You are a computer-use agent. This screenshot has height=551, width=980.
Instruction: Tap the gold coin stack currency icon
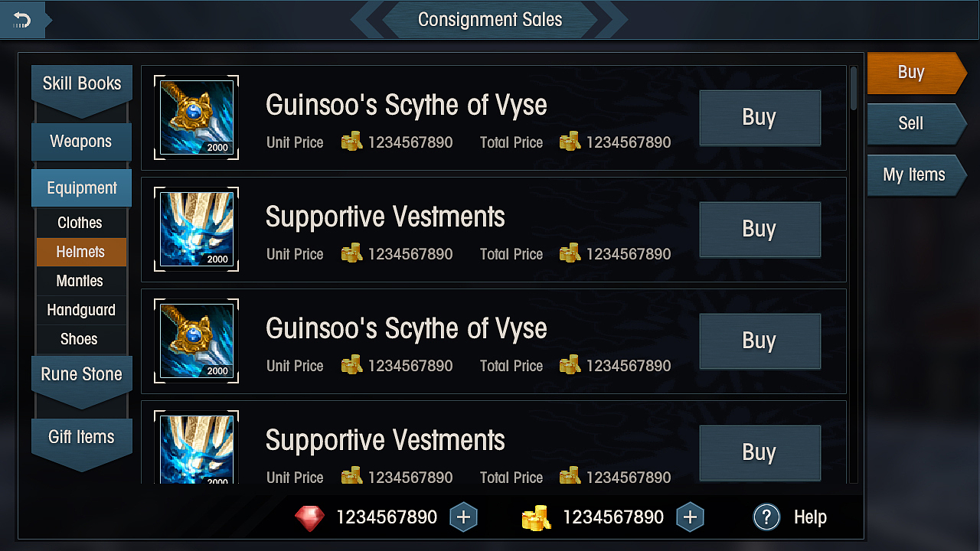tap(537, 518)
